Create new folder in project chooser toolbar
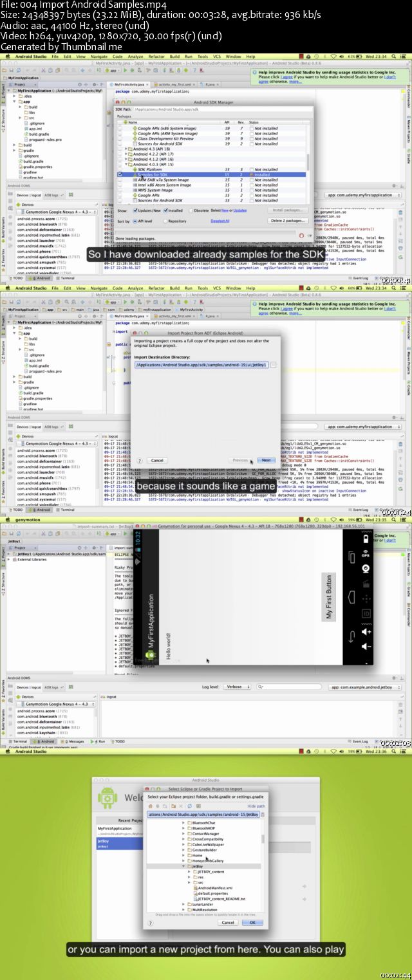Viewport: 412px width, 980px height. coord(173,806)
